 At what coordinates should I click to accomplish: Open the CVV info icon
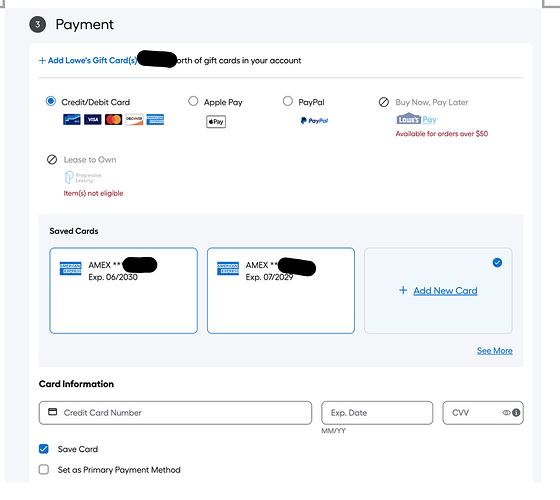(516, 412)
